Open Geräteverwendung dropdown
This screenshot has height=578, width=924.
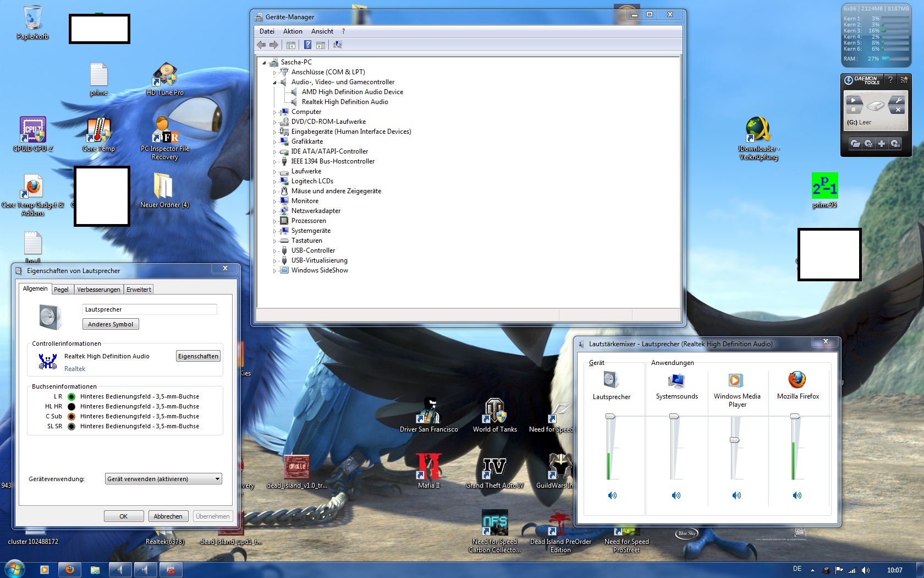click(x=163, y=479)
